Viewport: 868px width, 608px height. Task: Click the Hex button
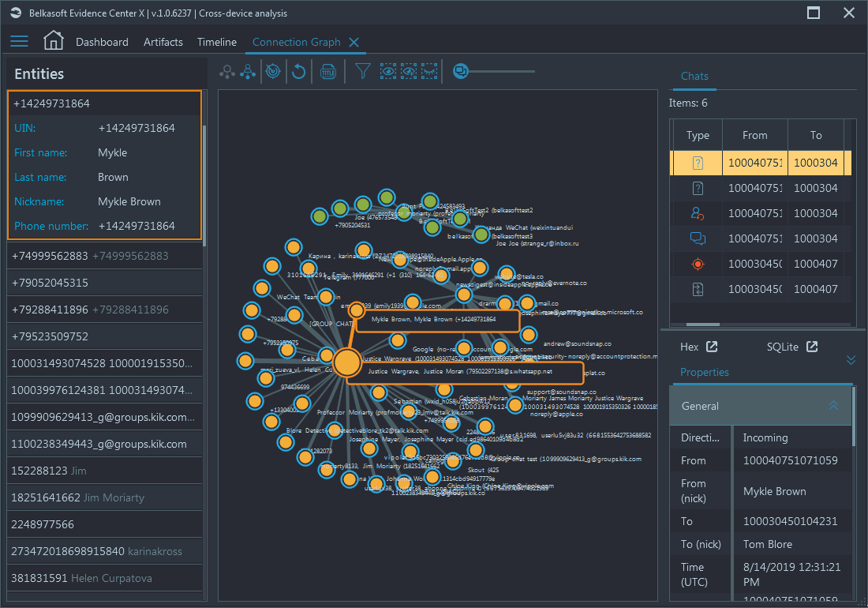click(689, 347)
